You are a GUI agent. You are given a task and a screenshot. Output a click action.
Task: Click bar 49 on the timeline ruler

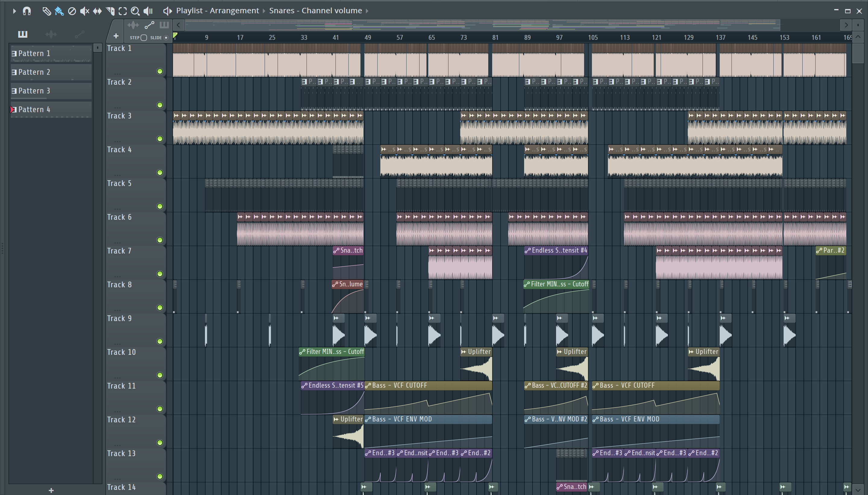pos(368,37)
